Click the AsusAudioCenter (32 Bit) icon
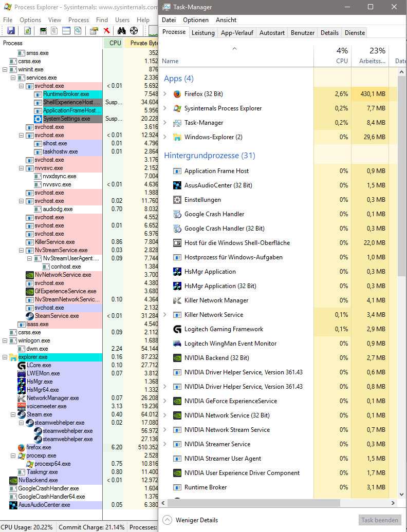Image resolution: width=407 pixels, height=532 pixels. (x=177, y=185)
